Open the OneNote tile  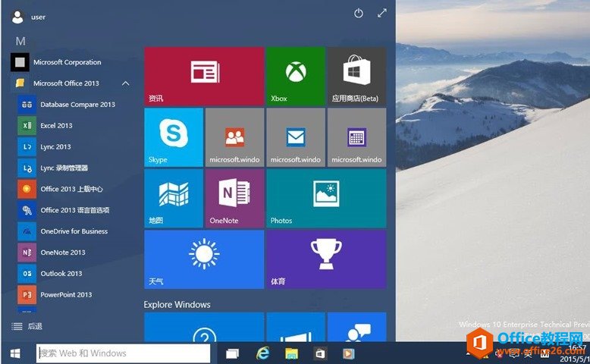click(234, 199)
